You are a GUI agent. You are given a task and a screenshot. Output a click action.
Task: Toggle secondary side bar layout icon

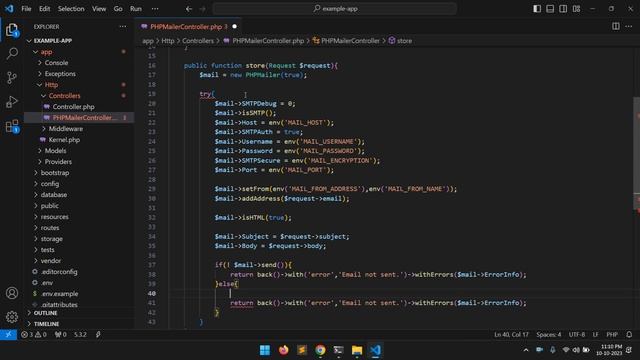563,9
